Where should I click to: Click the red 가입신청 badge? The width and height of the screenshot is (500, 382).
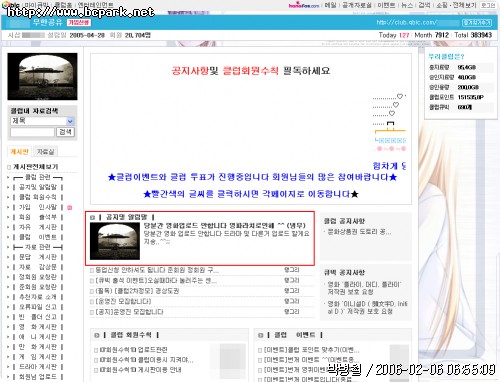(79, 23)
